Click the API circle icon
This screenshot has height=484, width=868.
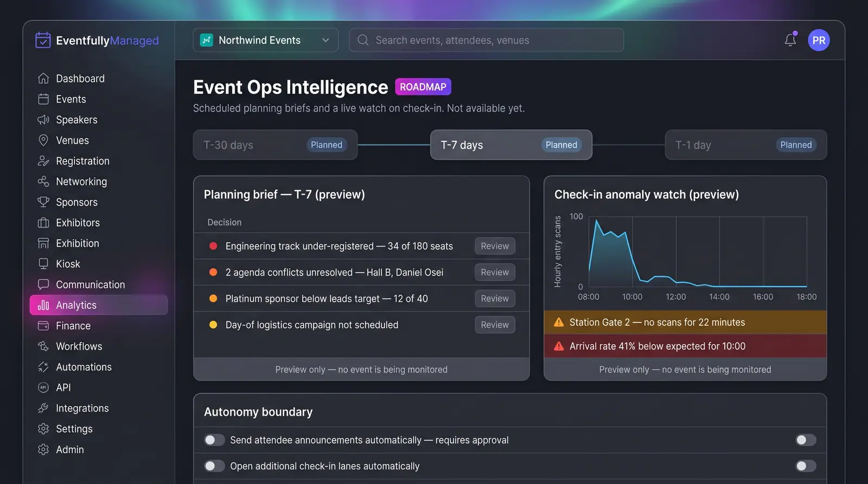click(43, 388)
